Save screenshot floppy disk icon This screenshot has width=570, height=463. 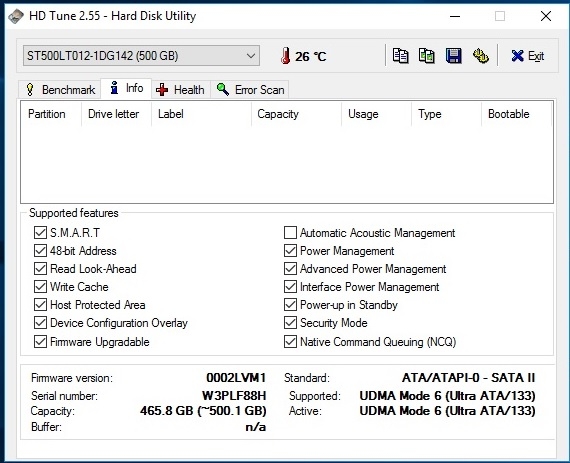pyautogui.click(x=453, y=56)
